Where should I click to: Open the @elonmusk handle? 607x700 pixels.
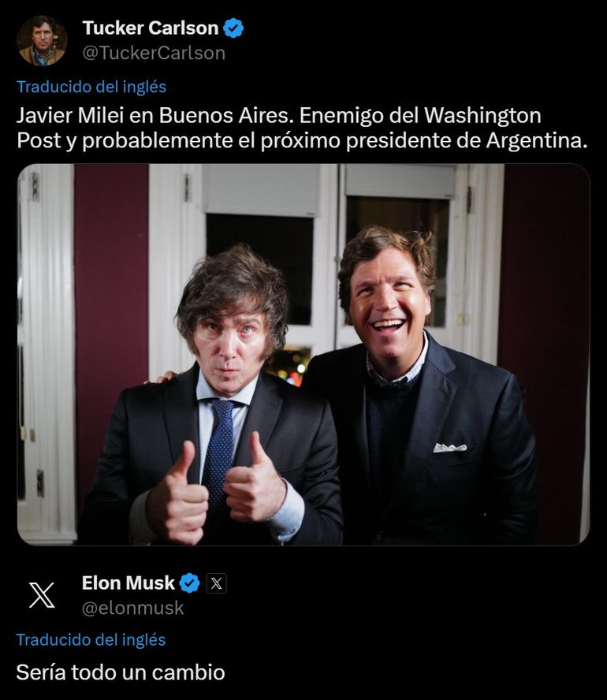[133, 608]
